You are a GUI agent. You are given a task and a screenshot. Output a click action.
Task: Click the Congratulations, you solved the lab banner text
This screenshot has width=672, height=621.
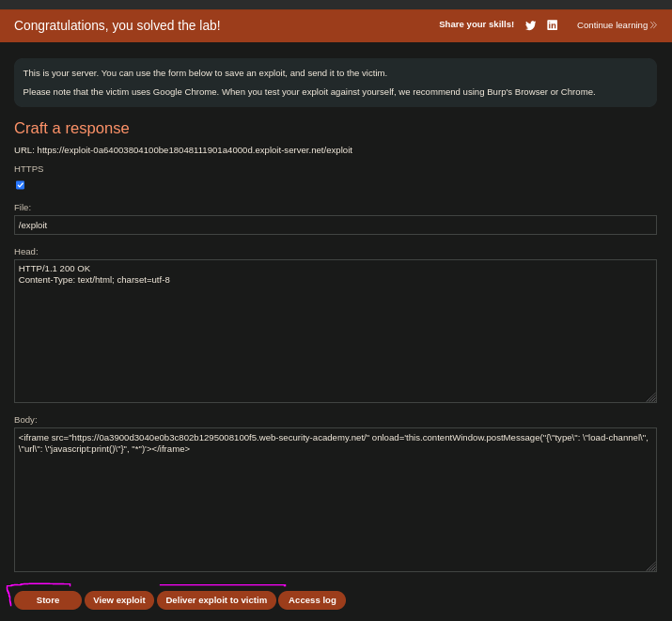(x=117, y=25)
